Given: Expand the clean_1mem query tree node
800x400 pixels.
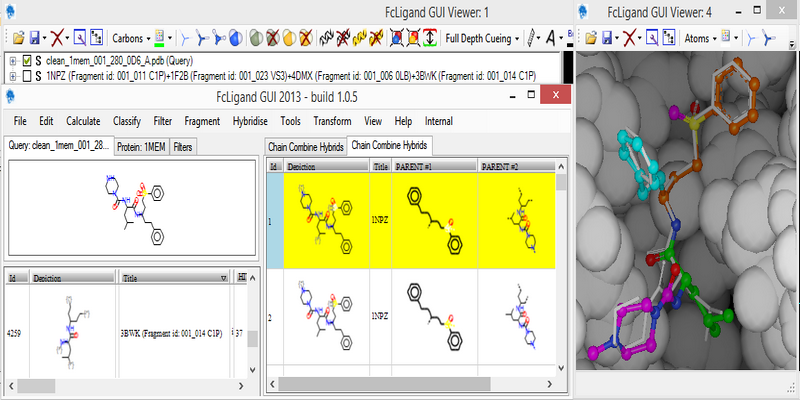Looking at the screenshot, I should click(12, 62).
